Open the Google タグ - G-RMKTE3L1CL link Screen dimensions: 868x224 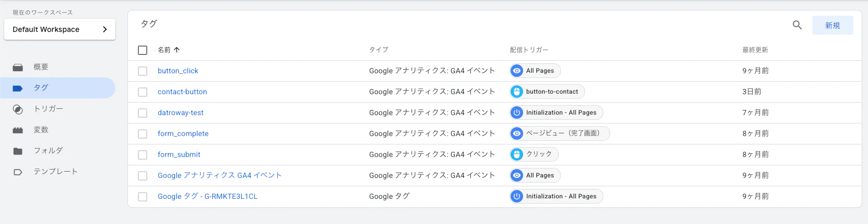208,196
